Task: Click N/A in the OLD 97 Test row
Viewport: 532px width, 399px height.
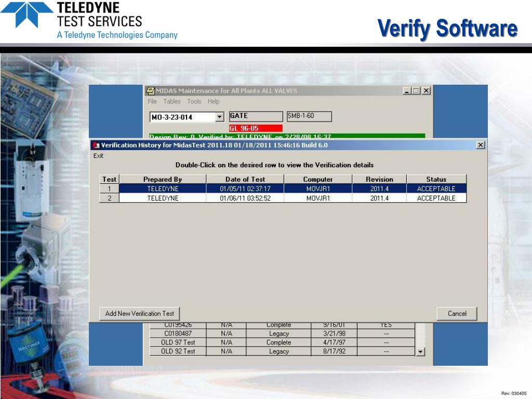Action: coord(227,342)
